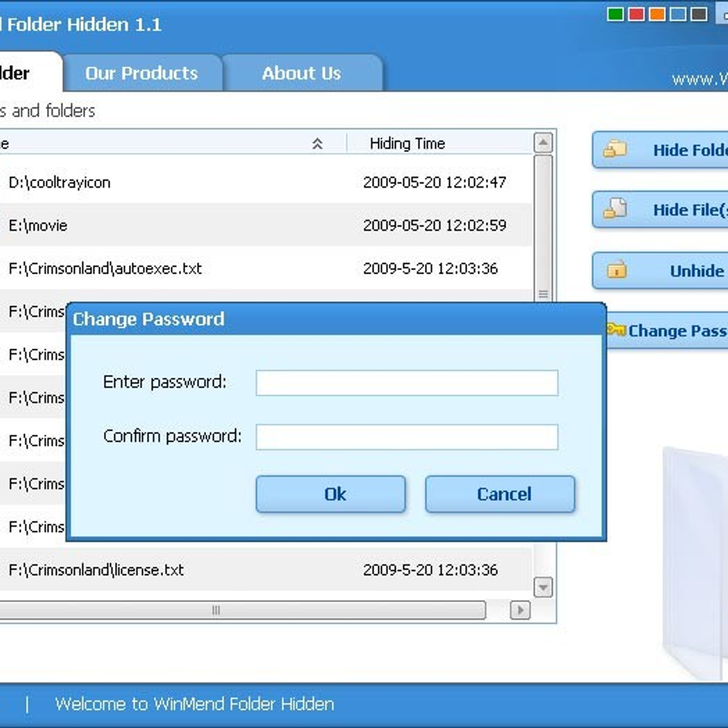
Task: Click the list scroll down arrow
Action: coord(543,587)
